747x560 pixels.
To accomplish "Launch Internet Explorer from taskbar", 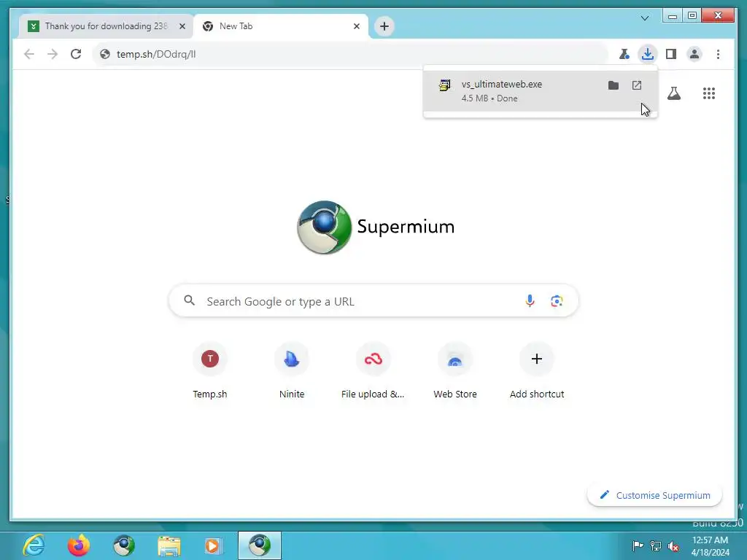I will click(x=34, y=545).
